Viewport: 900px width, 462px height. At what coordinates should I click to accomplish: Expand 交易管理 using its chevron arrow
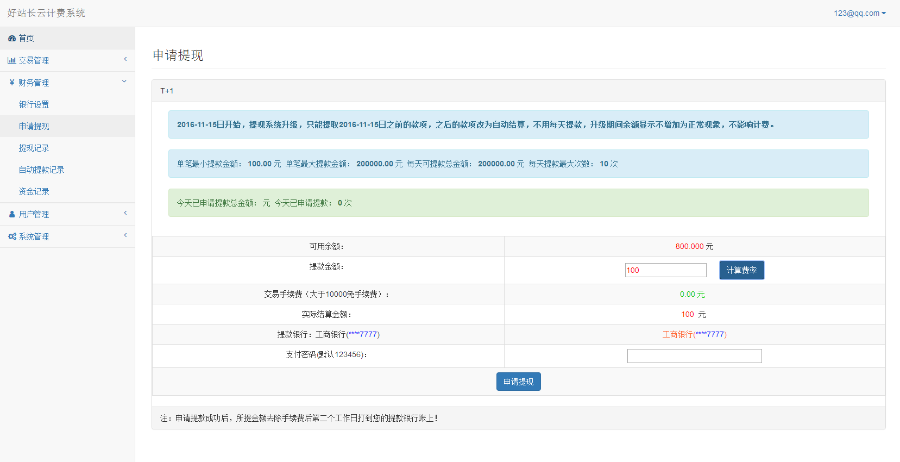coord(125,60)
